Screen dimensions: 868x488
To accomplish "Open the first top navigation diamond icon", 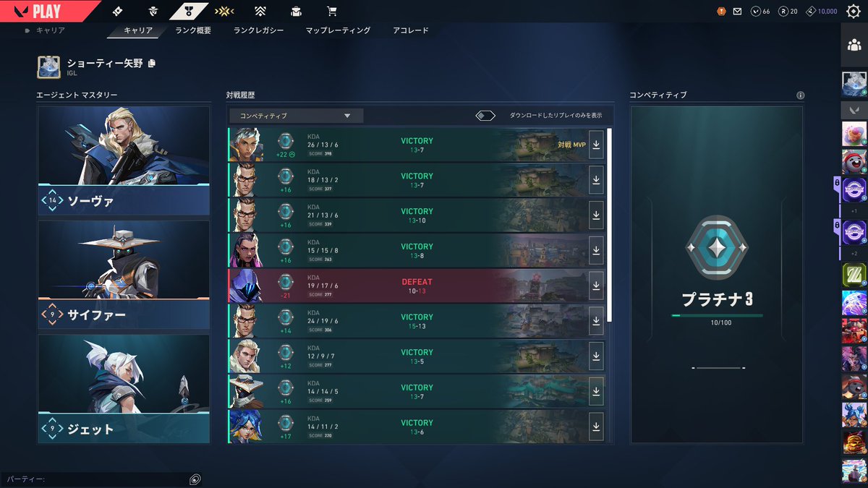I will (118, 11).
